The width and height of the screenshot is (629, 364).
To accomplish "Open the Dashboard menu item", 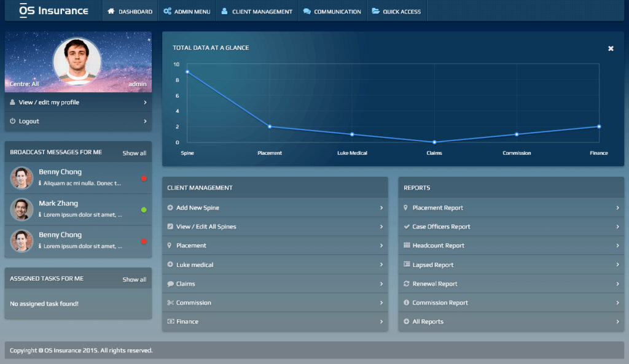I will pos(130,11).
